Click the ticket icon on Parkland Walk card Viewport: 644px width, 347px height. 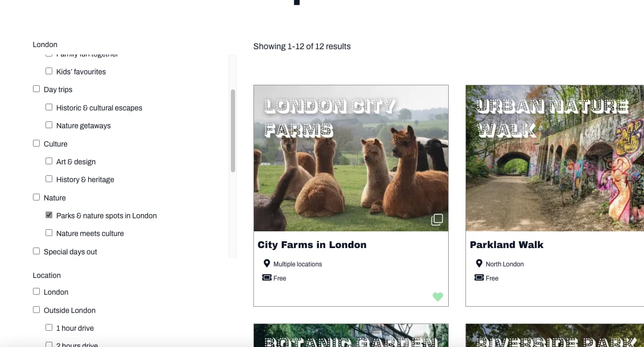click(479, 278)
